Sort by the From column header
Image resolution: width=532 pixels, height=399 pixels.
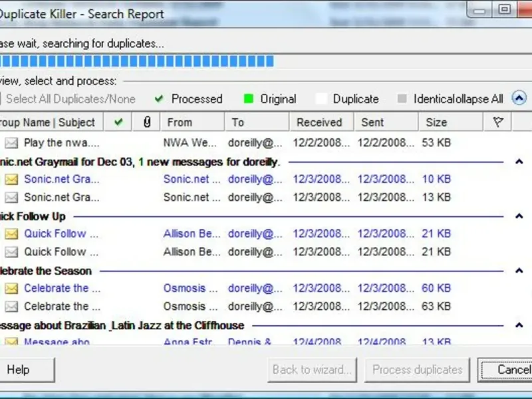tap(192, 122)
